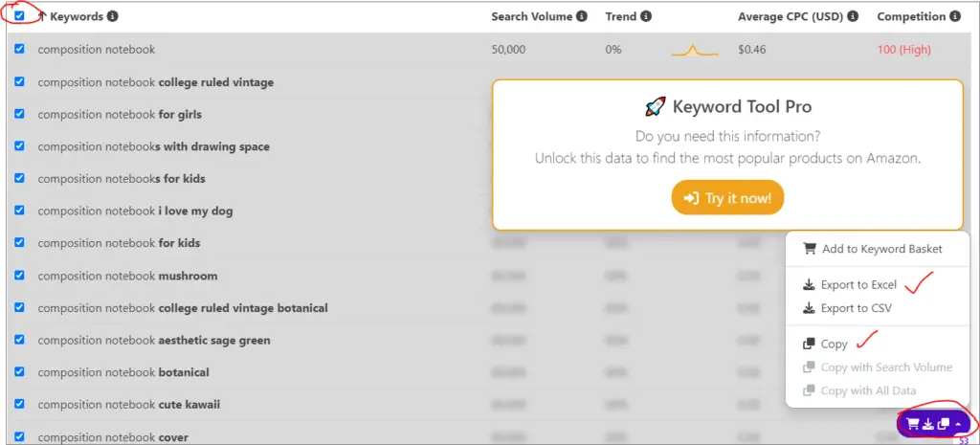This screenshot has width=980, height=445.
Task: Click the info icon beside Trend
Action: [646, 17]
